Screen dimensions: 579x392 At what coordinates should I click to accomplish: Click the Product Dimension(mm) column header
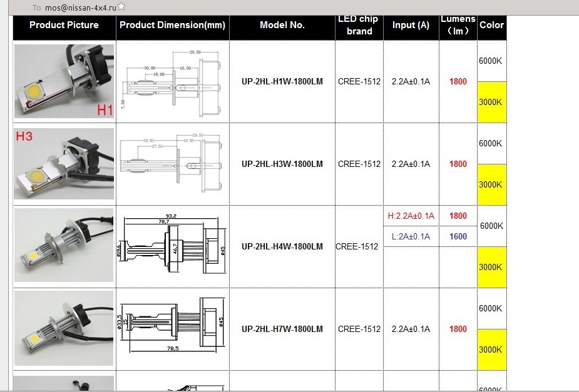click(x=172, y=25)
